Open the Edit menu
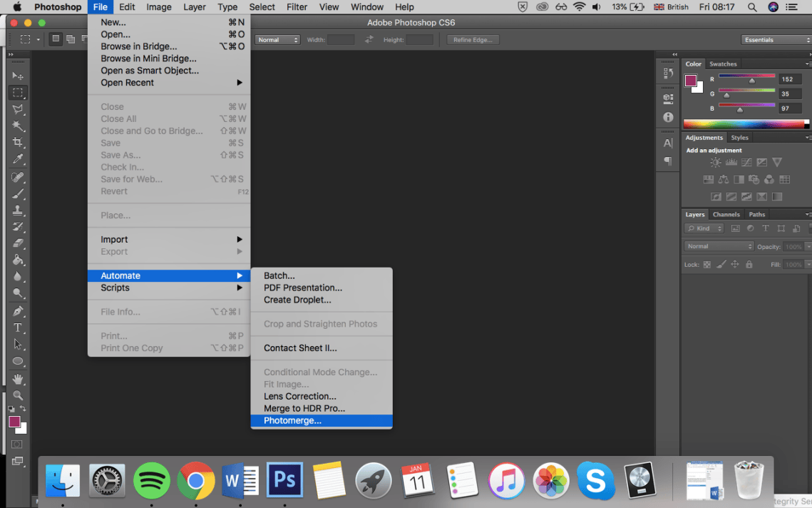The image size is (812, 508). (x=127, y=6)
